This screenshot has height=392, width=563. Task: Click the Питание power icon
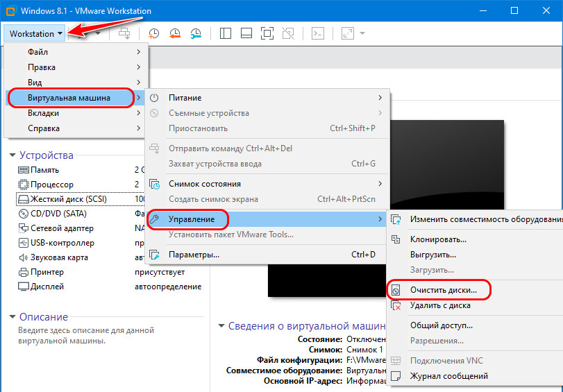click(154, 98)
